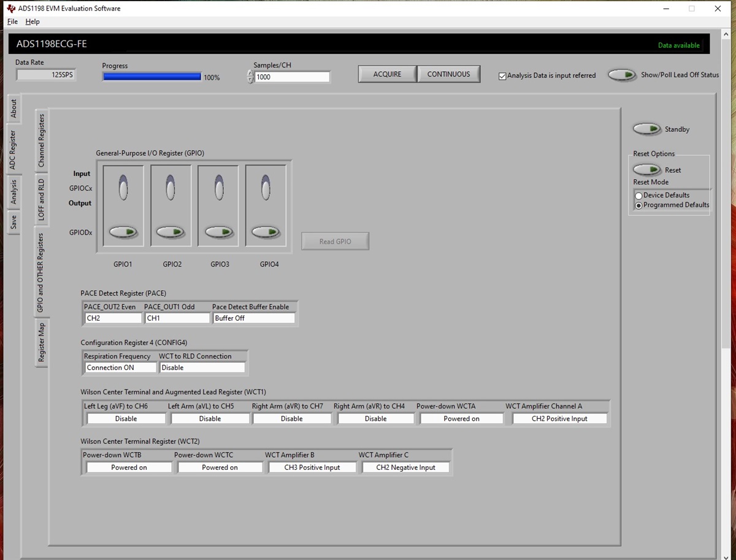The width and height of the screenshot is (736, 560).
Task: Open Power-down WCTB dropdown
Action: (129, 467)
